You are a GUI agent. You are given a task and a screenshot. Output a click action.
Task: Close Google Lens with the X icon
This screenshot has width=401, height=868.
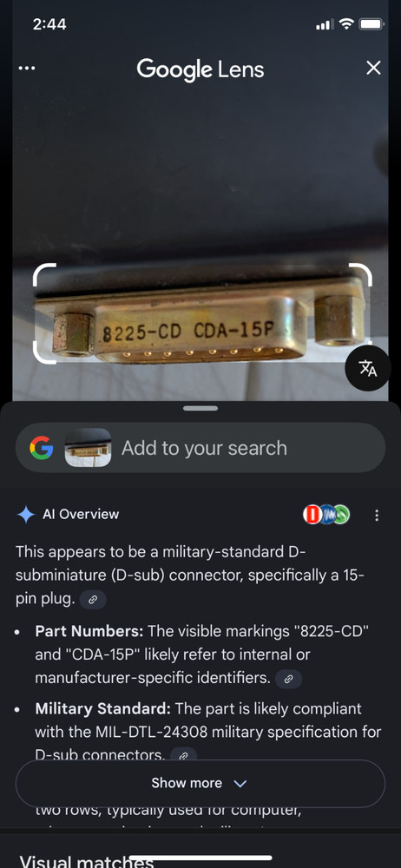pos(374,68)
